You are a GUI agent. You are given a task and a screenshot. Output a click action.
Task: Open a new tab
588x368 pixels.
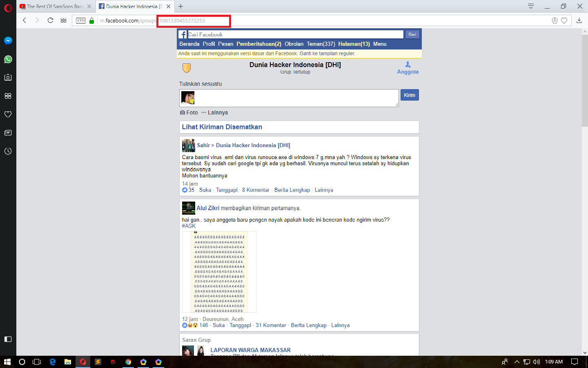[180, 6]
